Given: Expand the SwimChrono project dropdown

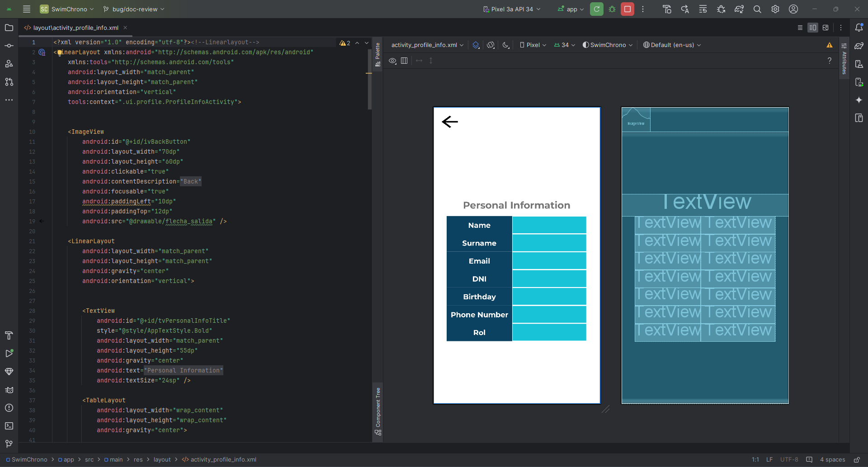Looking at the screenshot, I should coord(67,9).
